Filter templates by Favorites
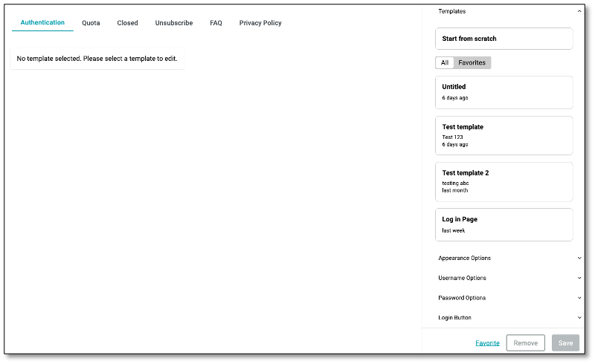This screenshot has height=364, width=595. [472, 62]
